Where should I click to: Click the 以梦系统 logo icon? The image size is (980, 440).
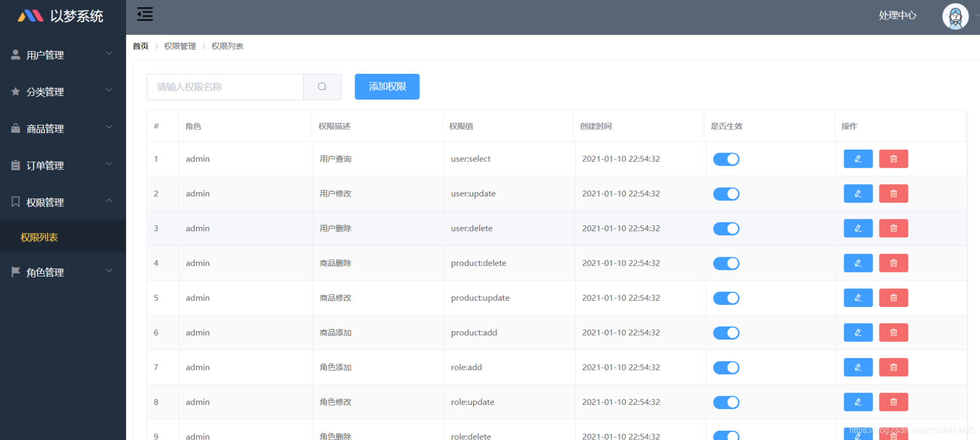click(30, 16)
